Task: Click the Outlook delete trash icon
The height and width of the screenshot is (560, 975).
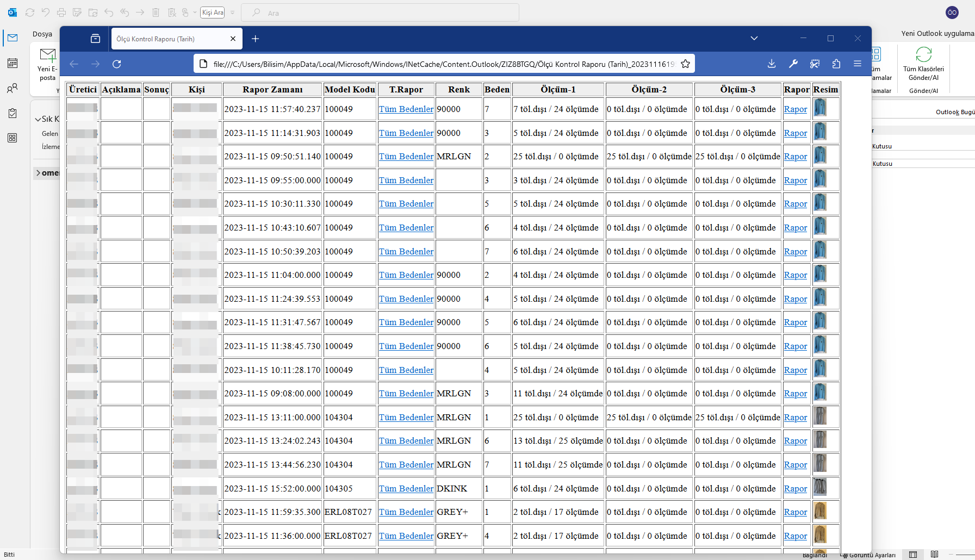Action: 156,13
